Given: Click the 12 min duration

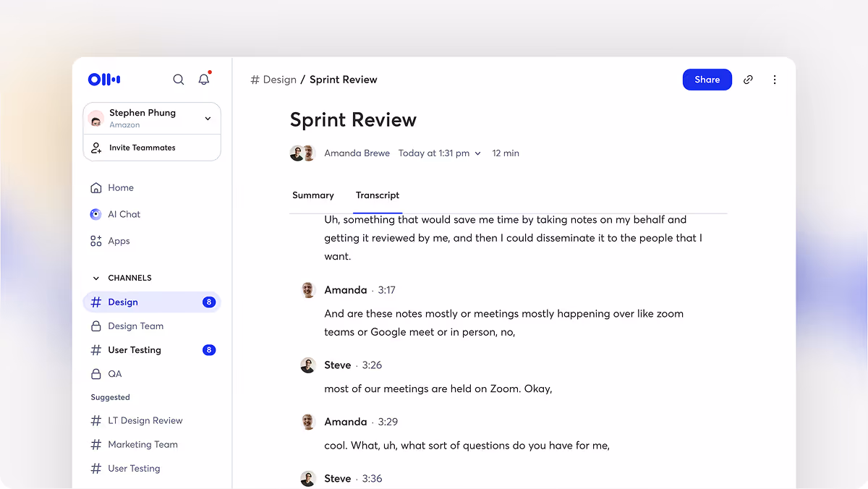Looking at the screenshot, I should click(506, 153).
